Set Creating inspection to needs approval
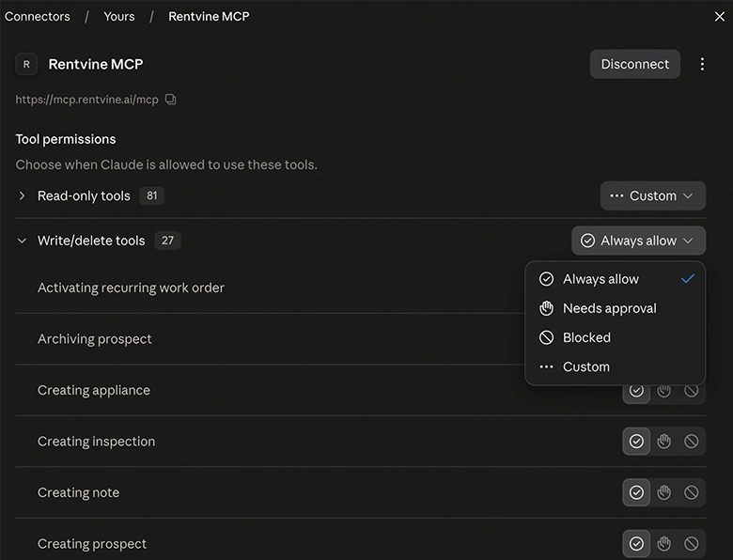Image resolution: width=733 pixels, height=560 pixels. point(663,442)
